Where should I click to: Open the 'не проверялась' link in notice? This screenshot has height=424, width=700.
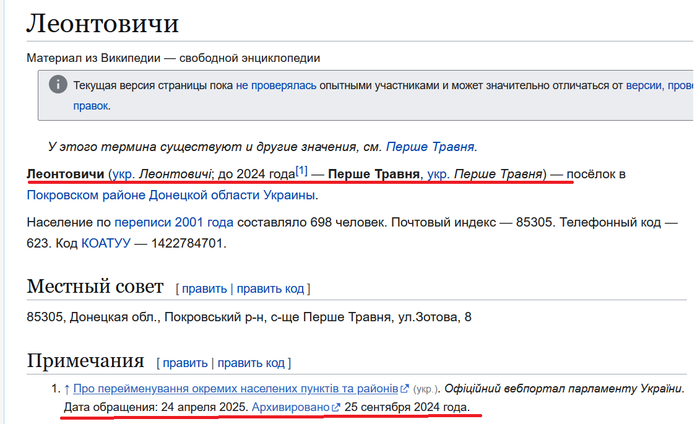pyautogui.click(x=276, y=85)
